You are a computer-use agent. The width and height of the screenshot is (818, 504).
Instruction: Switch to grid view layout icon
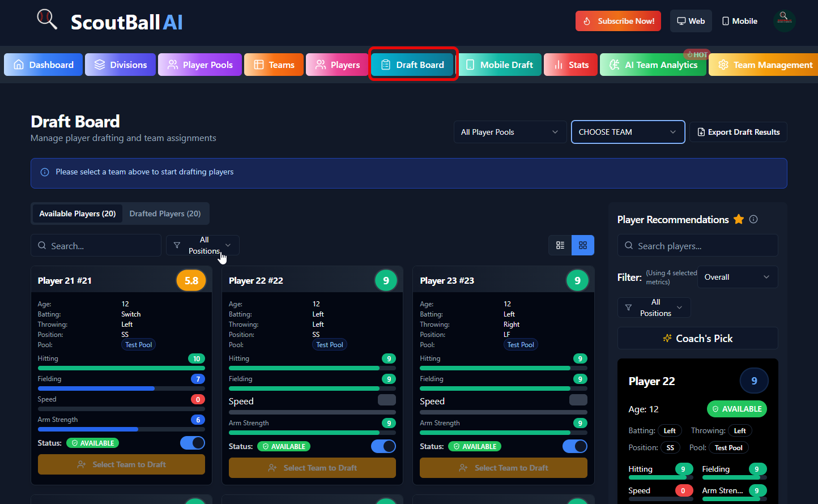(x=583, y=245)
